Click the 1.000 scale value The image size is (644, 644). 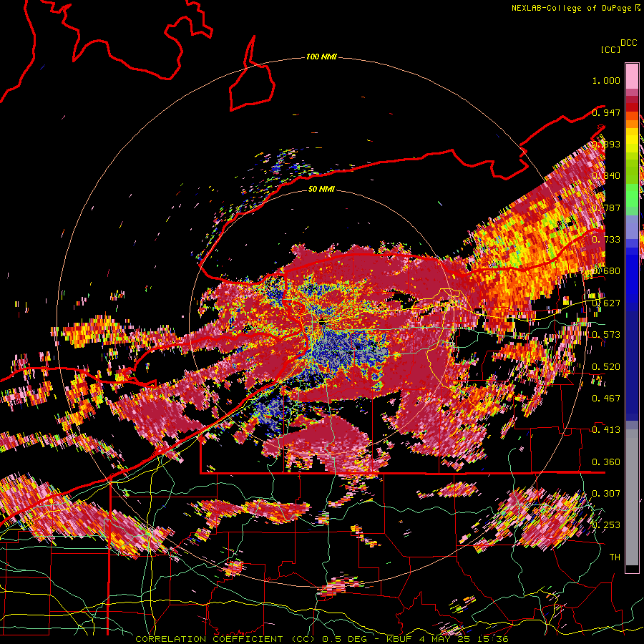[x=606, y=80]
